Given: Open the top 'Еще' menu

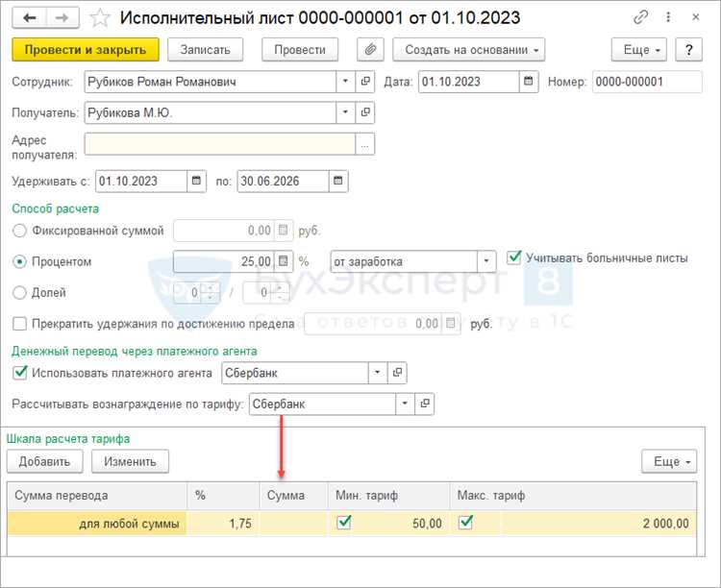Looking at the screenshot, I should pos(638,50).
